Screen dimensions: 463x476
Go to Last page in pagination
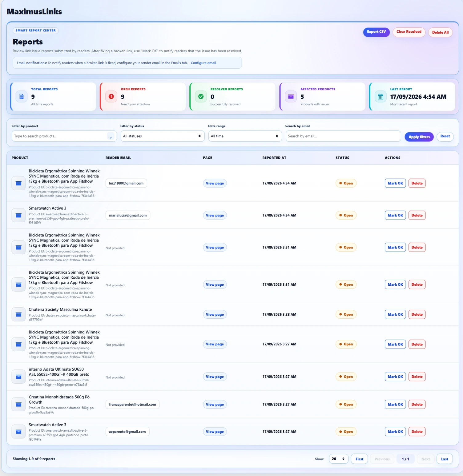pos(445,459)
